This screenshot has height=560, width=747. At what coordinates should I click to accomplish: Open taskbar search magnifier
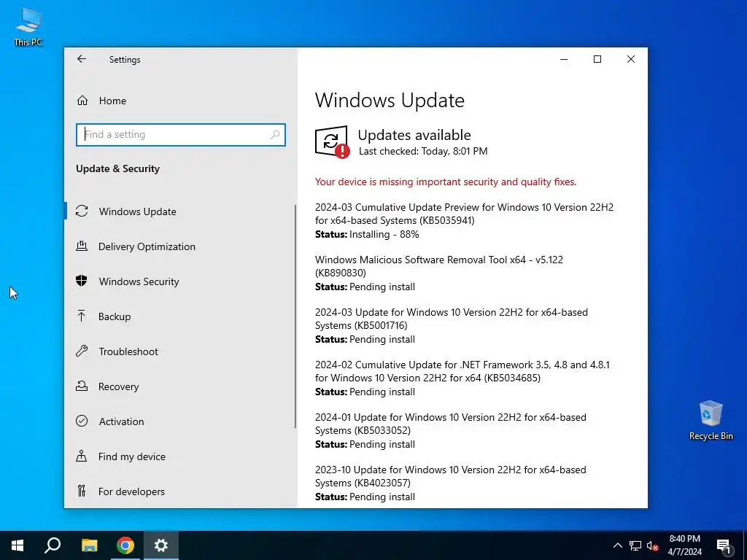53,545
